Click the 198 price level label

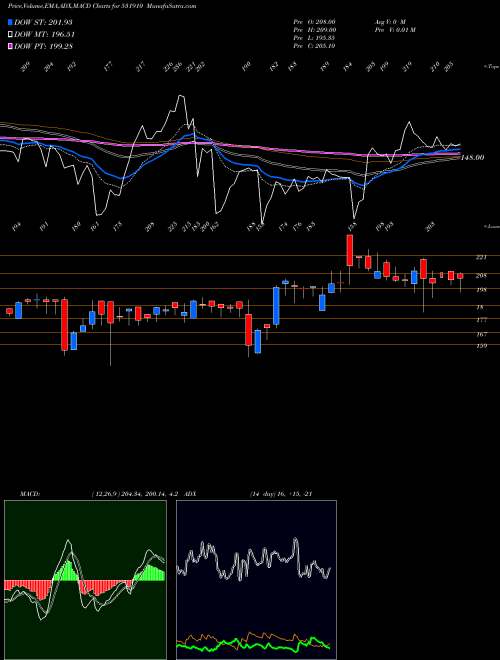[481, 290]
